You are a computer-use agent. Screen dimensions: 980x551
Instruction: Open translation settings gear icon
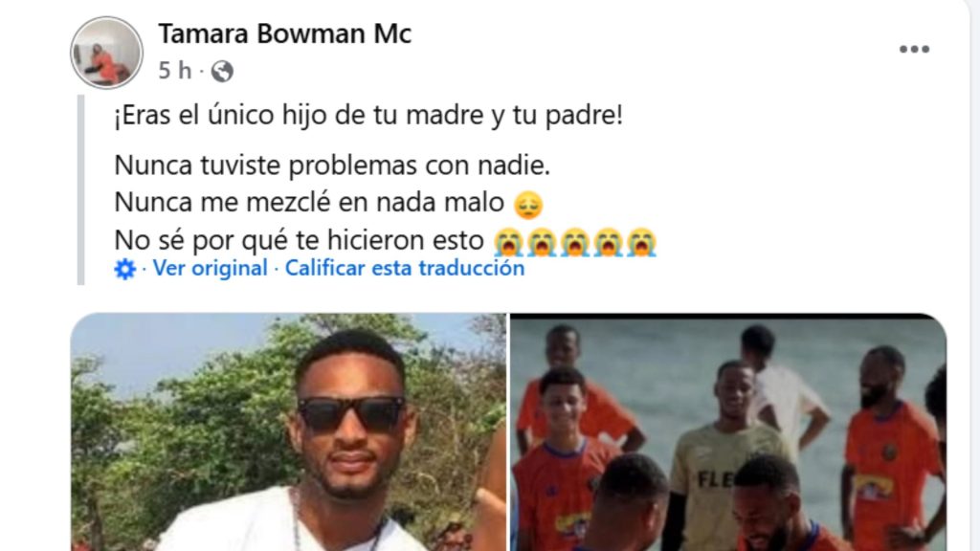pyautogui.click(x=125, y=269)
